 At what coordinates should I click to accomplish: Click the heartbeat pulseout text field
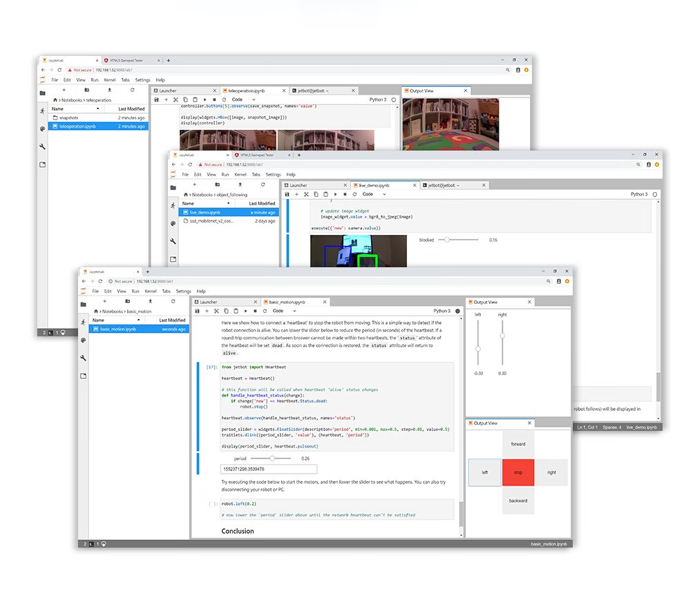pyautogui.click(x=269, y=470)
